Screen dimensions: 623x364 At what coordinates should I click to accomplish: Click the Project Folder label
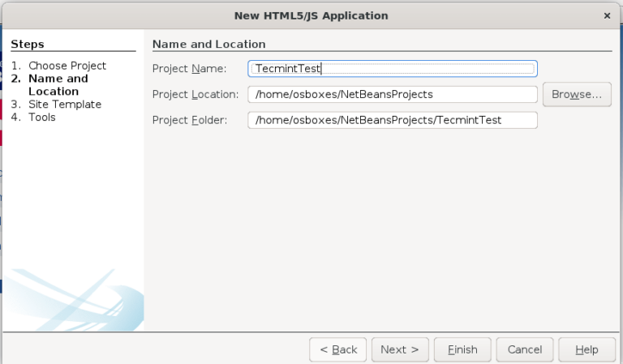(x=189, y=120)
